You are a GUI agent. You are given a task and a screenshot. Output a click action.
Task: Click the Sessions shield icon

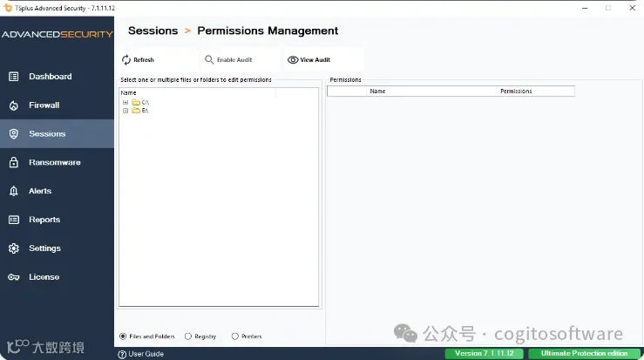(14, 134)
